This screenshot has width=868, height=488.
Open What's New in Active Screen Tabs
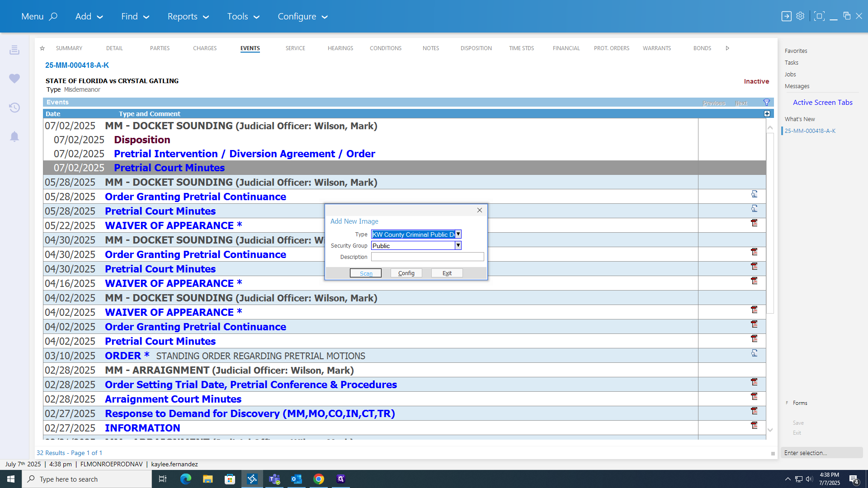800,119
